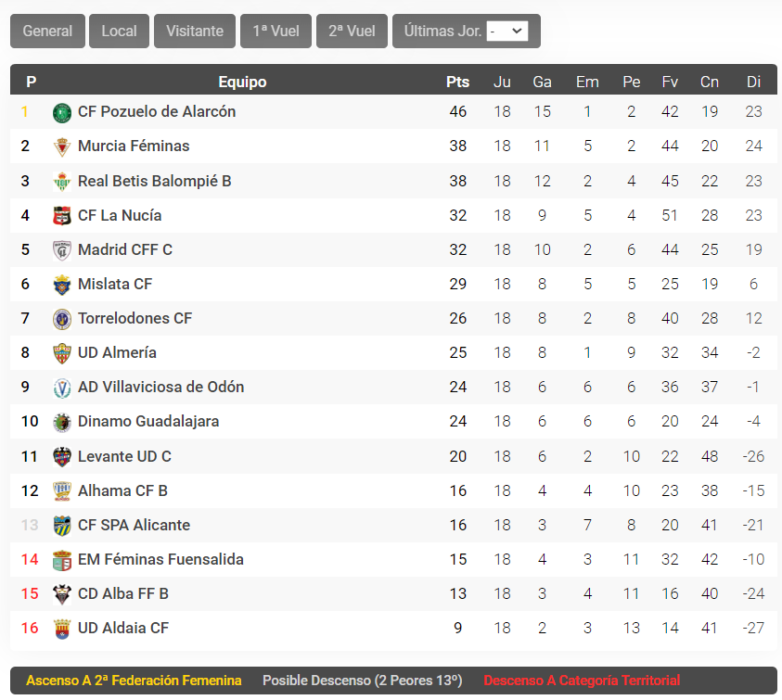782x700 pixels.
Task: Show the 1ª Vuel standings
Action: pyautogui.click(x=276, y=31)
